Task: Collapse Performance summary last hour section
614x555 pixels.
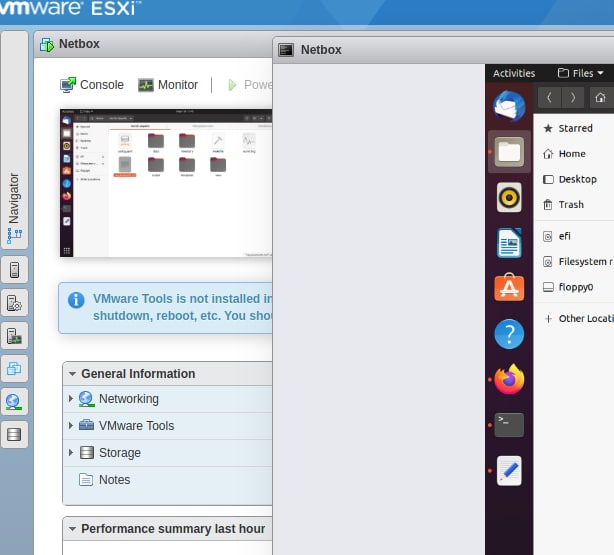Action: point(72,529)
